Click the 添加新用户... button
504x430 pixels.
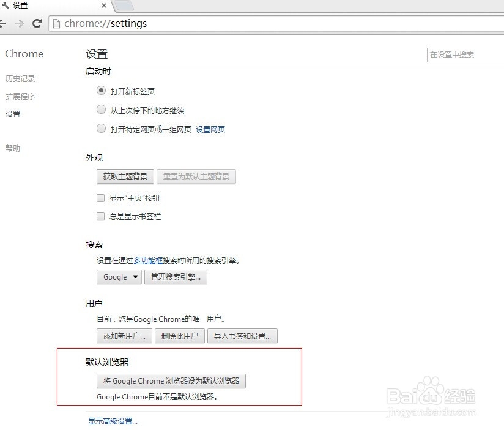tap(124, 336)
